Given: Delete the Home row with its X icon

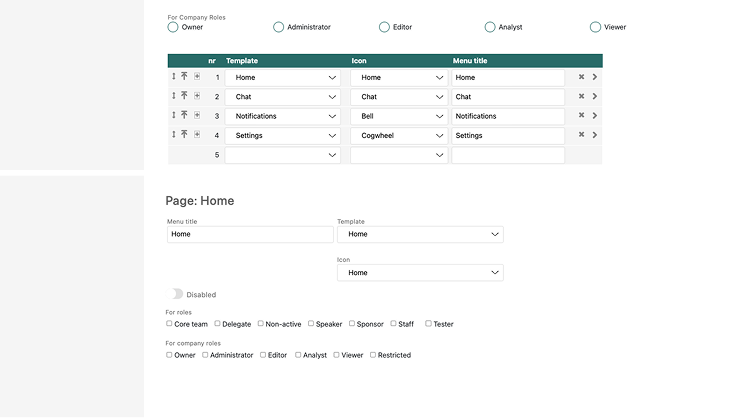Looking at the screenshot, I should pyautogui.click(x=581, y=76).
